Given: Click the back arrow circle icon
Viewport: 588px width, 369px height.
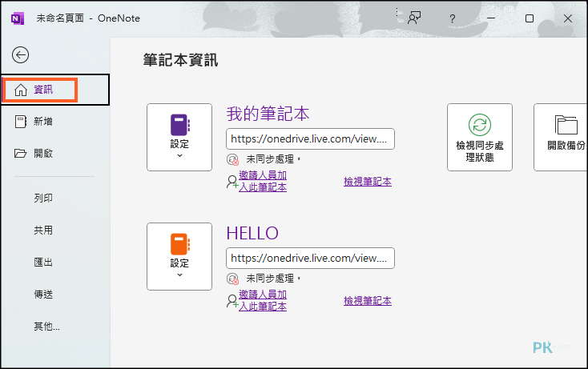Looking at the screenshot, I should click(x=20, y=55).
